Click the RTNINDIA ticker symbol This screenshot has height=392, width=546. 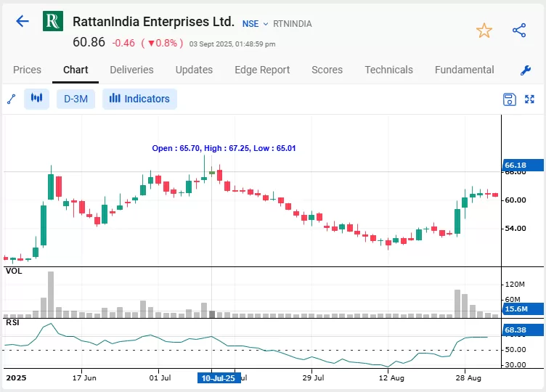point(293,24)
